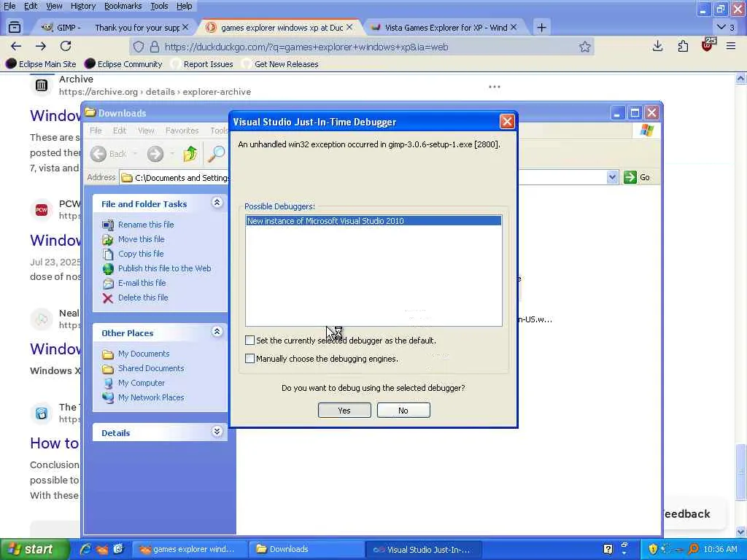Open the Eclipse Main Site bookmark
This screenshot has width=747, height=560.
41,64
